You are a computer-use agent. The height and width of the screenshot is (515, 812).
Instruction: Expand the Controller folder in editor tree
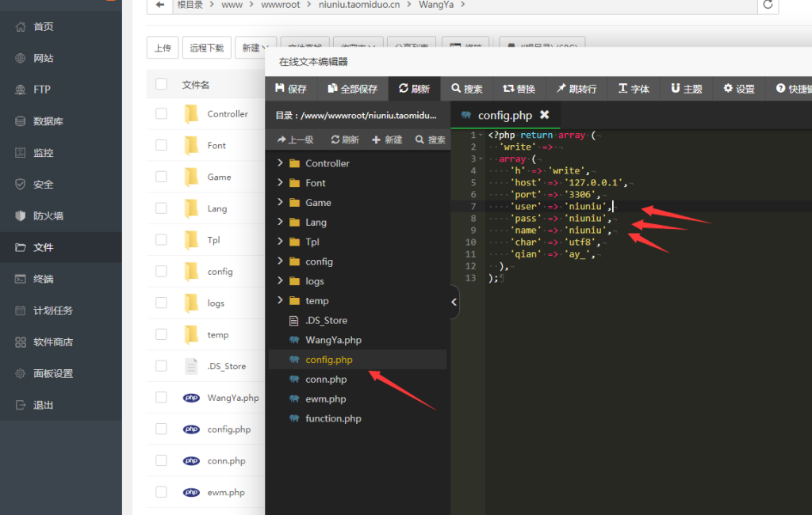click(280, 163)
